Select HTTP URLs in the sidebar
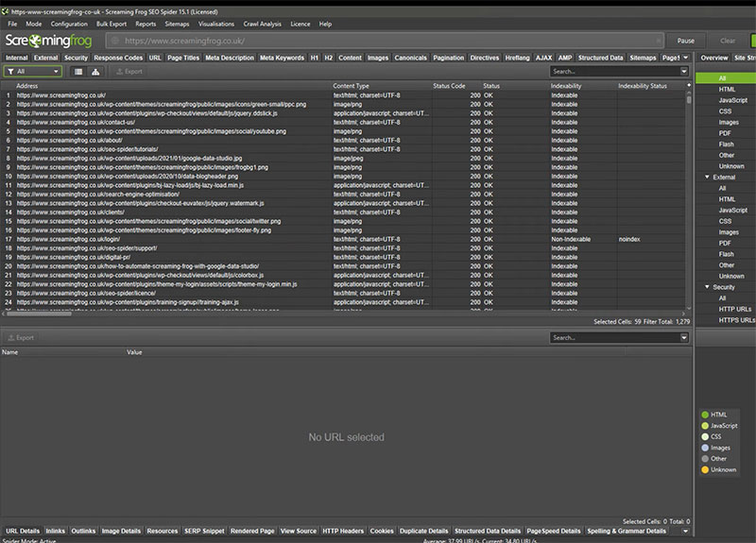This screenshot has height=543, width=756. [735, 309]
